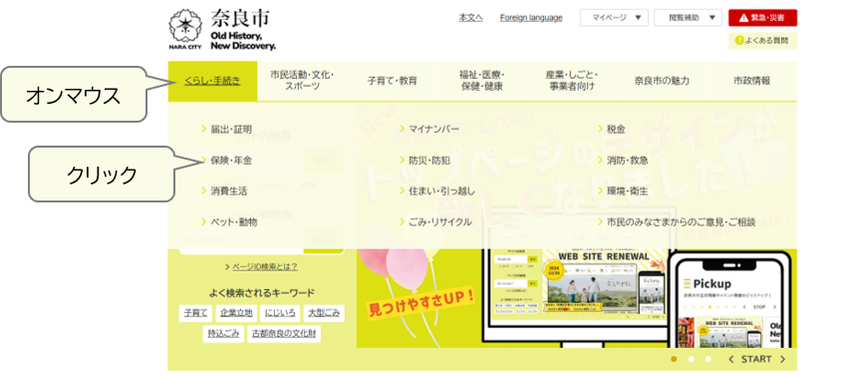Go to the second carousel slide dot
The image size is (868, 377).
(x=691, y=359)
